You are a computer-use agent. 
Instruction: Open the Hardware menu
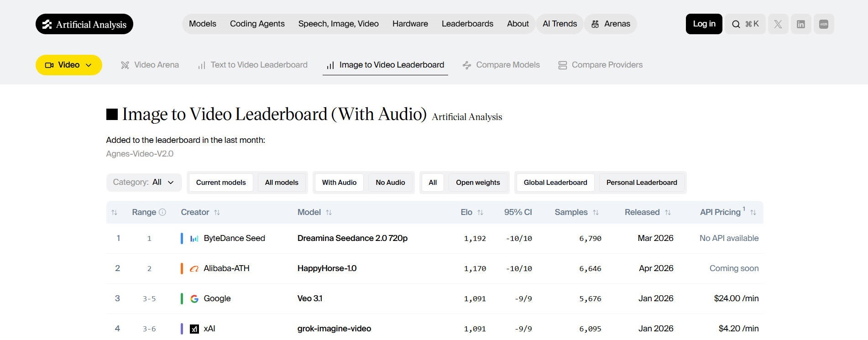[410, 24]
